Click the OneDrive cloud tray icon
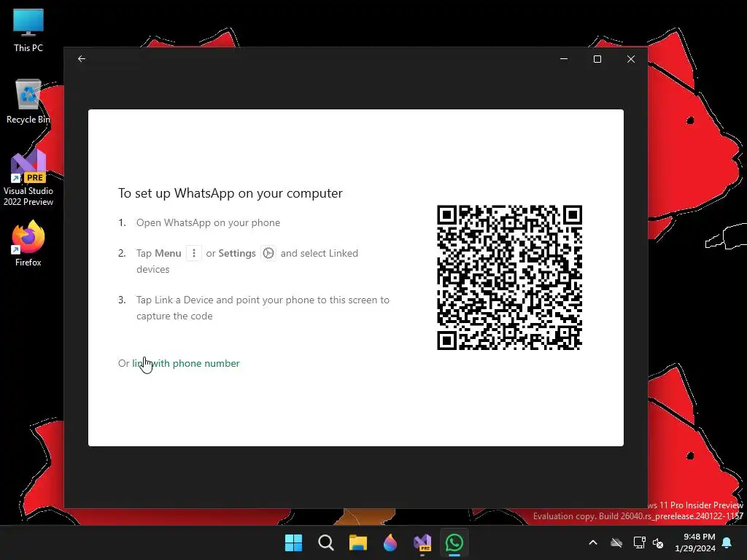Screen dimensions: 747x560 pyautogui.click(x=616, y=542)
